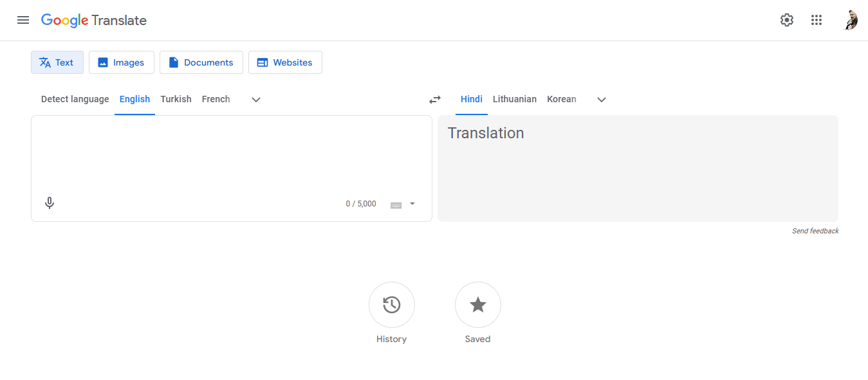The height and width of the screenshot is (380, 868).
Task: Select Korean as target language
Action: tap(562, 99)
